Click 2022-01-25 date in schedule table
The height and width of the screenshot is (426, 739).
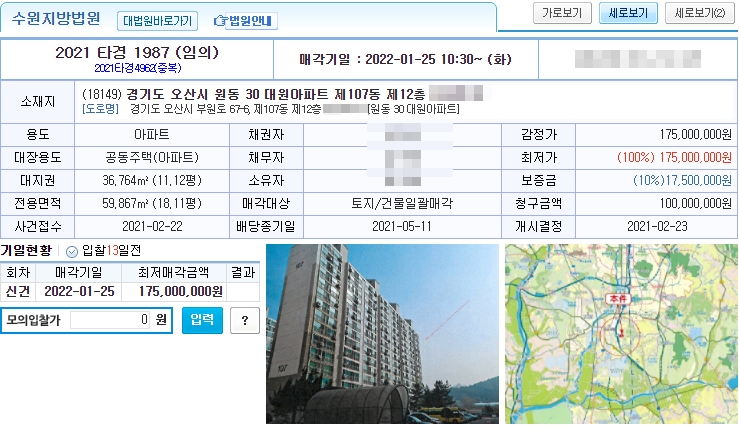pos(79,292)
